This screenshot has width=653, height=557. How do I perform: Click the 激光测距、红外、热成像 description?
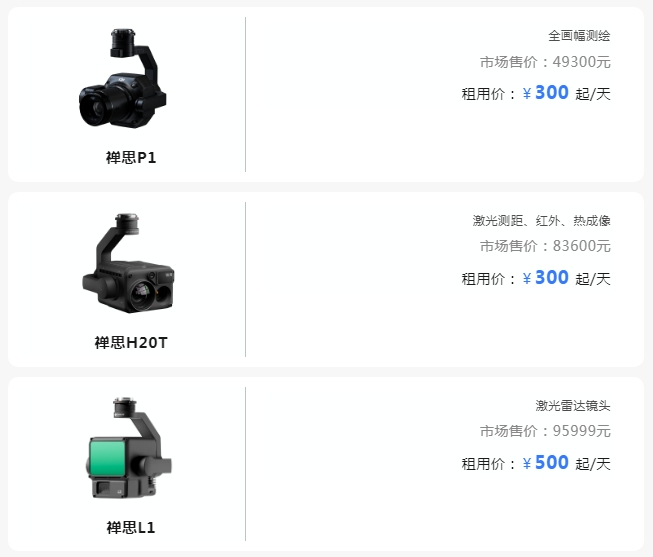click(x=541, y=220)
